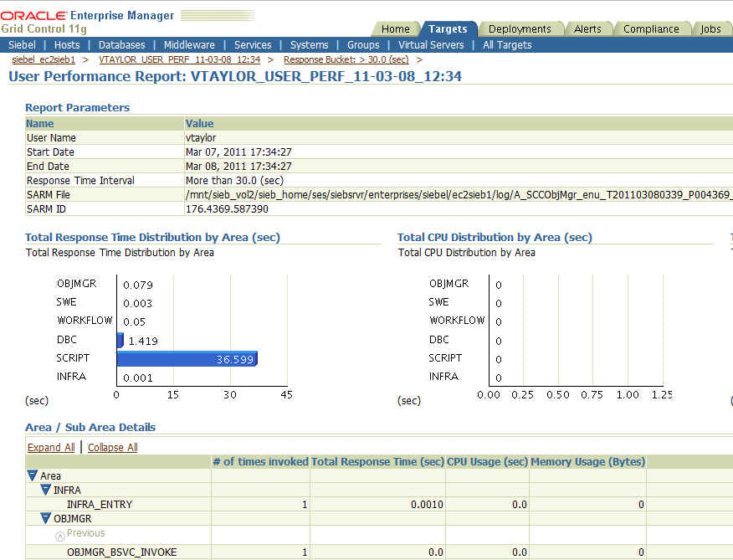This screenshot has width=733, height=560.
Task: Click the User Performance Report page title
Action: pyautogui.click(x=235, y=76)
